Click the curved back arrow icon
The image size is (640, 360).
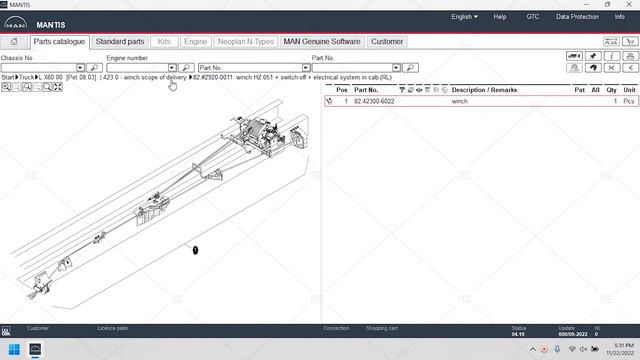click(x=593, y=68)
